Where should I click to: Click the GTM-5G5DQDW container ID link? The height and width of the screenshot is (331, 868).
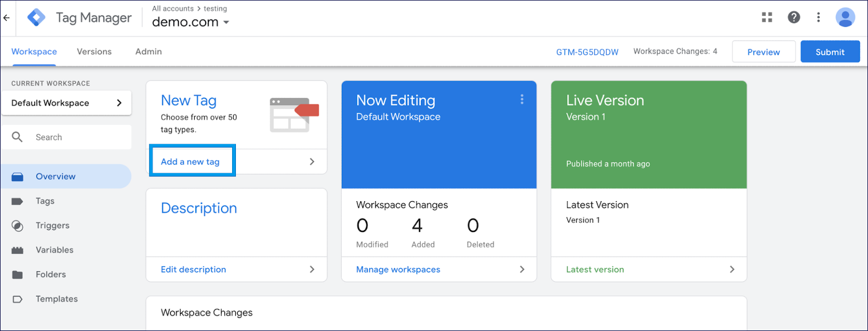(587, 52)
